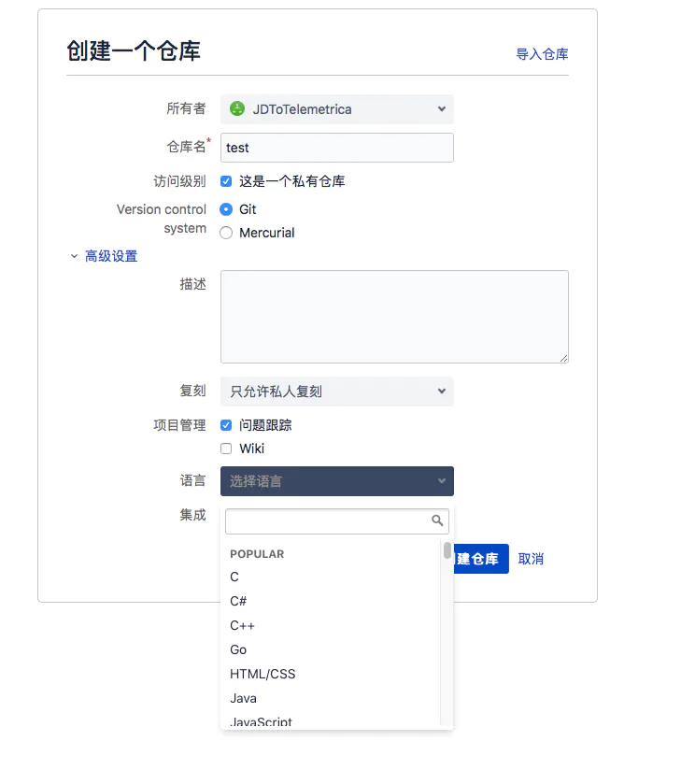
Task: Click the resize handle of the 描述 textarea
Action: click(x=563, y=358)
